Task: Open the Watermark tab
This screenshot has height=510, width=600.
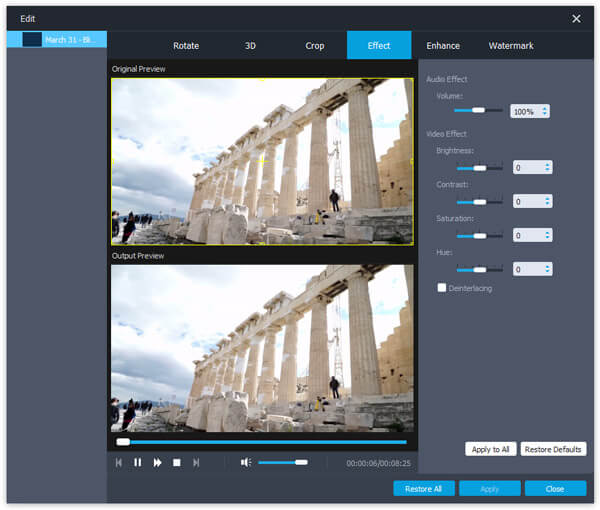Action: [510, 46]
